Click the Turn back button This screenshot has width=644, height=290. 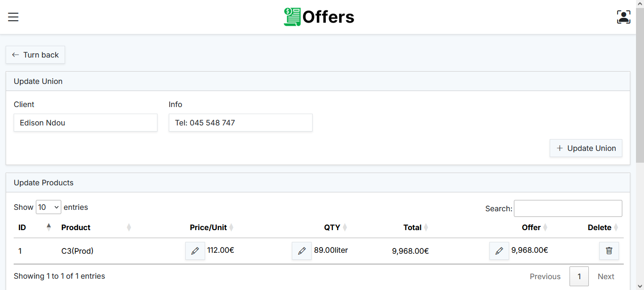[35, 55]
